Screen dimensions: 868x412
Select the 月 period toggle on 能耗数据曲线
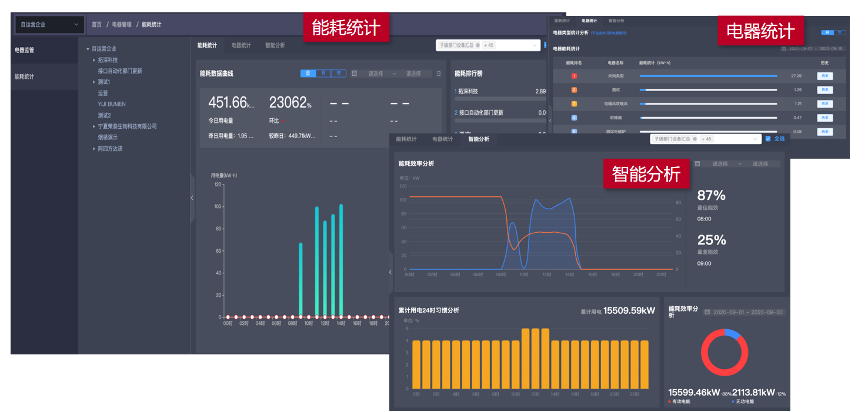click(323, 73)
